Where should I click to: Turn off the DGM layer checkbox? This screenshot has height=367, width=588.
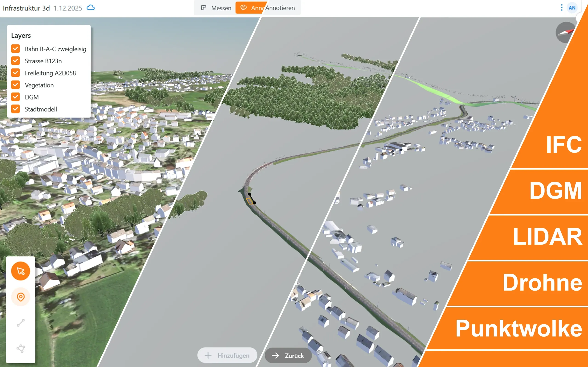point(16,97)
